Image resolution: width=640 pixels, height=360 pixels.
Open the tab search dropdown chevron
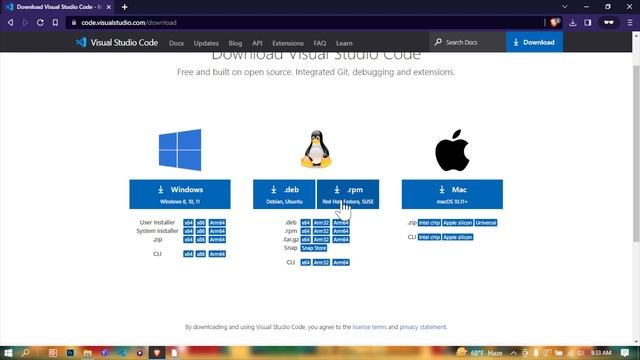coord(564,7)
